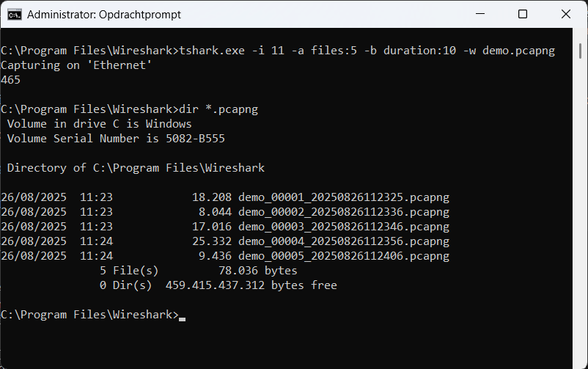Viewport: 588px width, 369px height.
Task: Click the demo_00001_20250826112325.pcapng file name
Action: click(x=343, y=197)
